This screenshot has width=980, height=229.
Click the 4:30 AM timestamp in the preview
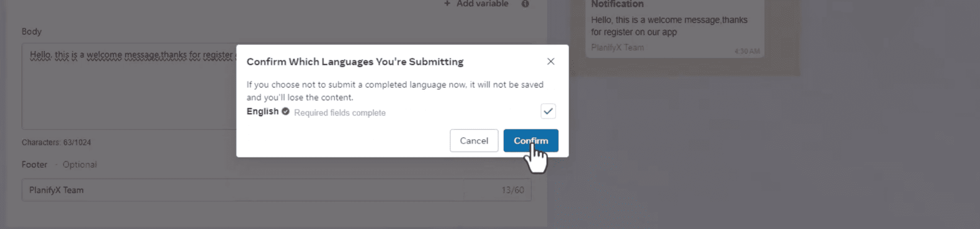(x=747, y=51)
